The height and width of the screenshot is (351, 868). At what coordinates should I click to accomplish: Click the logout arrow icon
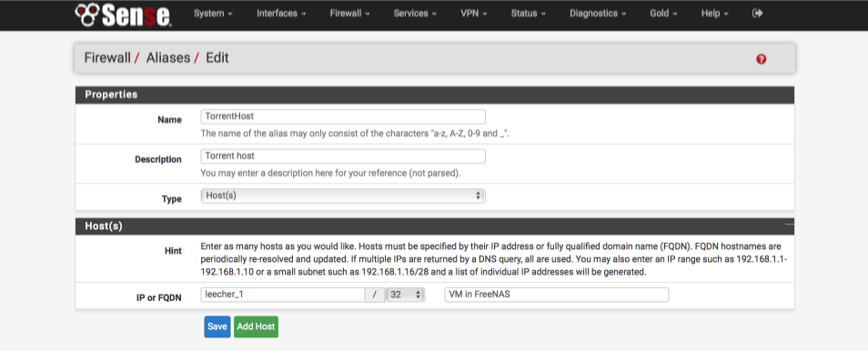(x=758, y=14)
